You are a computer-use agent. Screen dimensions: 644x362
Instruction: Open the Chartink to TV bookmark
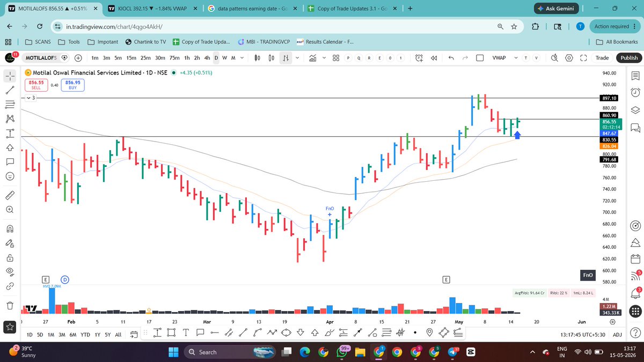click(x=145, y=42)
